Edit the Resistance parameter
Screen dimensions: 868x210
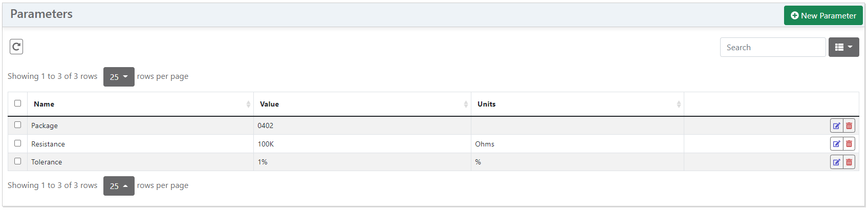pos(836,144)
